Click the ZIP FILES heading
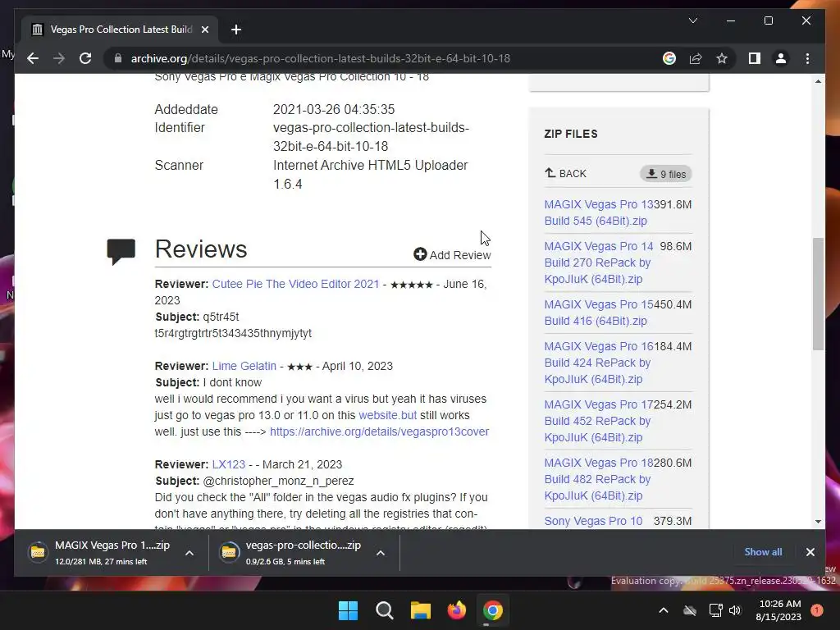 point(571,134)
